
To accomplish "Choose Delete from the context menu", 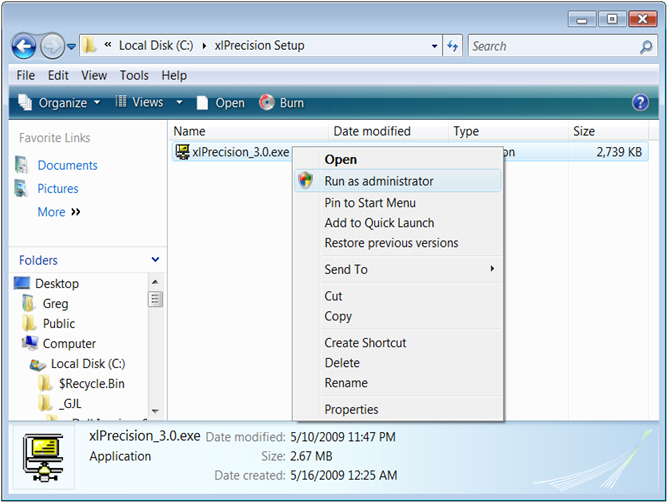I will pos(398,362).
